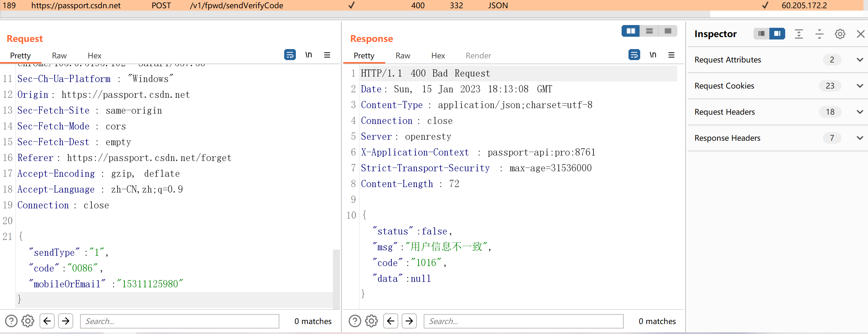This screenshot has height=334, width=868.
Task: Switch to side-by-side layout view
Action: (x=631, y=31)
